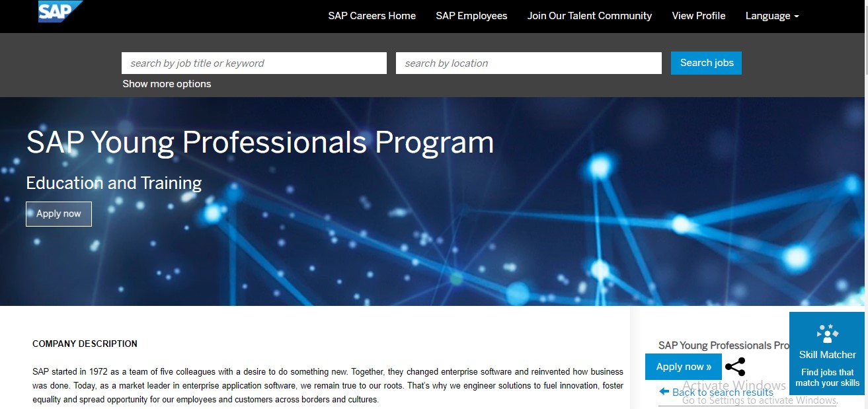Click the blue Apply now » button
868x409 pixels.
684,367
